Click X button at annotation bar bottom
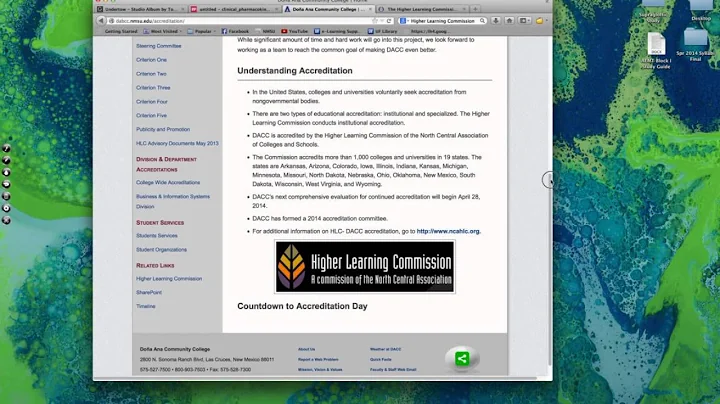Viewport: 720px width, 404px height. (x=6, y=220)
